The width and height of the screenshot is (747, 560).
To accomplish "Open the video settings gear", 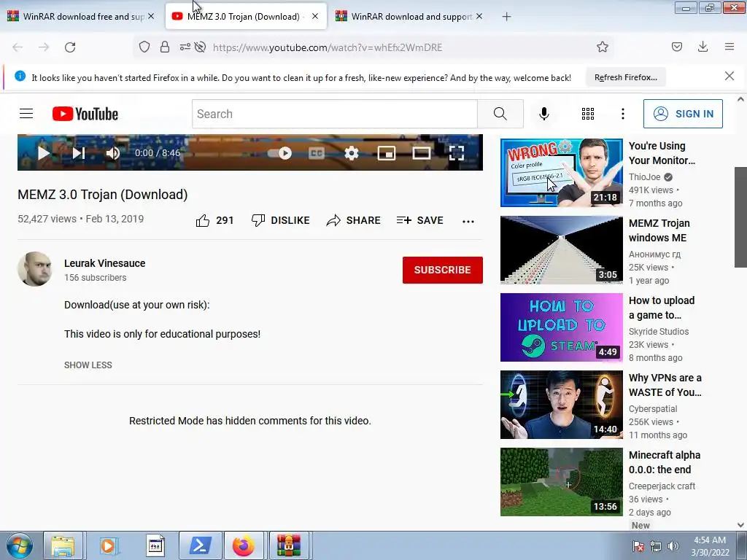I will click(352, 153).
